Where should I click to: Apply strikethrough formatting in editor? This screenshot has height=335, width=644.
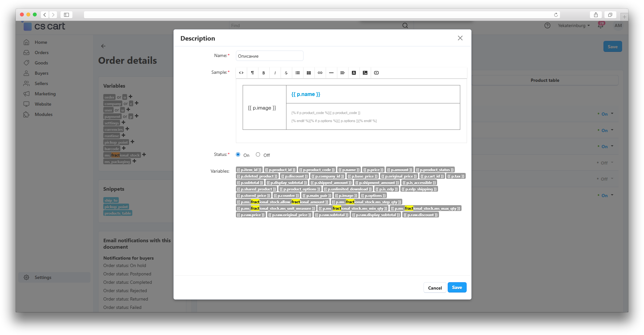click(x=286, y=73)
